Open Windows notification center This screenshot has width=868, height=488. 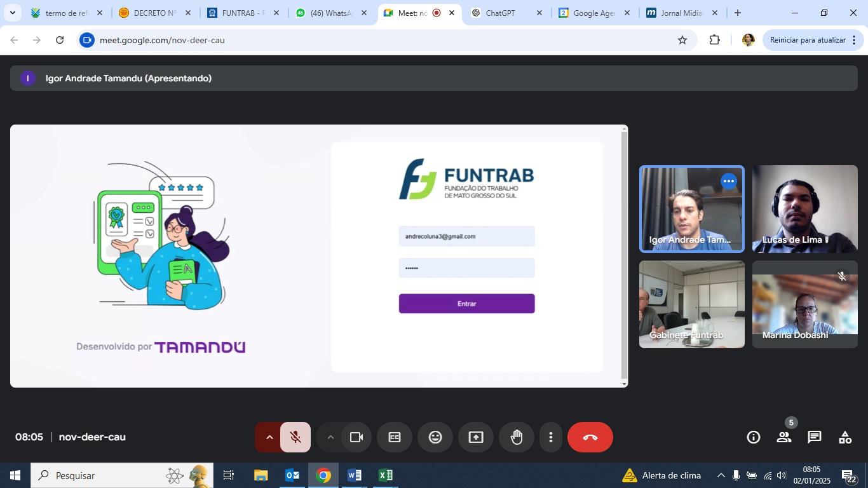tap(850, 475)
